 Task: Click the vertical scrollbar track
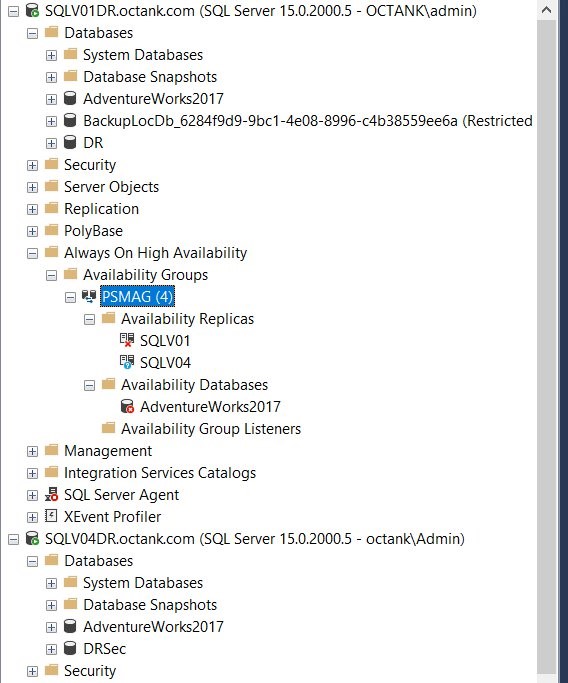(x=546, y=348)
